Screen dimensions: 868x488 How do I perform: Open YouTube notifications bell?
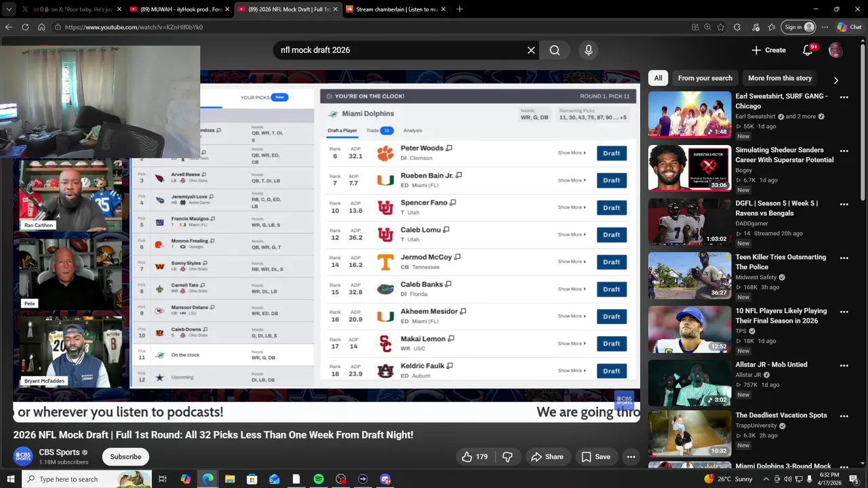point(807,50)
